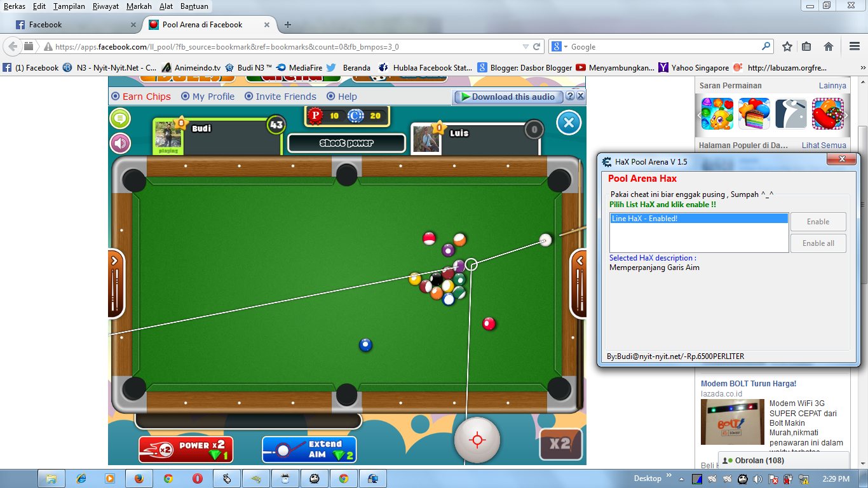Show hidden system tray icons arrow

[682, 478]
